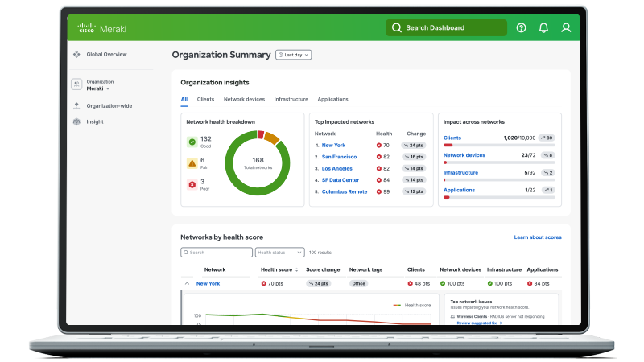Open Clients in Impact across networks
The height and width of the screenshot is (362, 644).
click(452, 138)
